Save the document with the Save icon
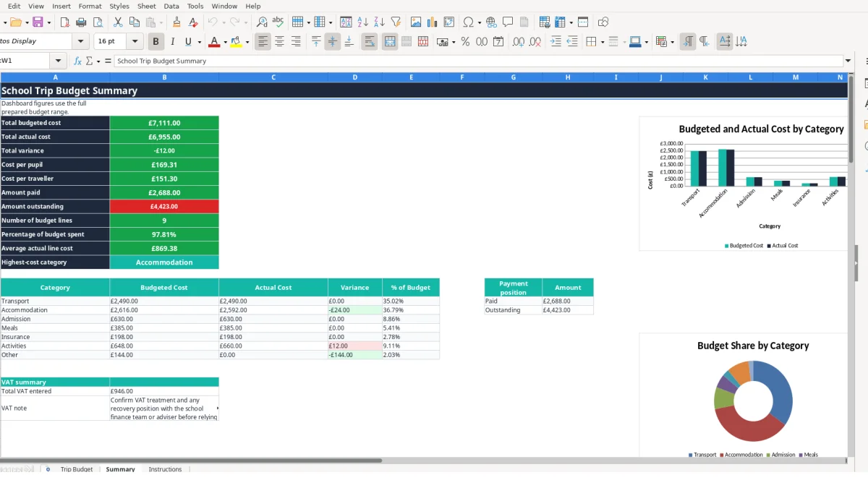The height and width of the screenshot is (488, 868). 38,22
